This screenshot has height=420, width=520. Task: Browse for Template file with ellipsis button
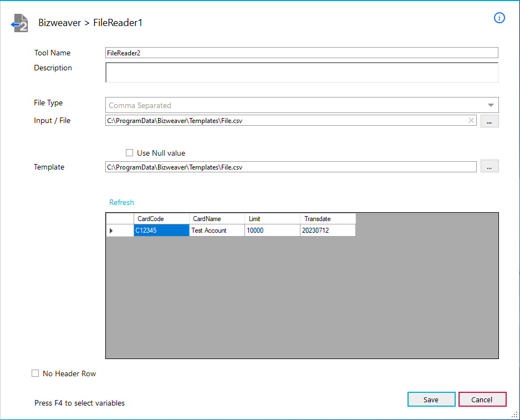(x=490, y=166)
